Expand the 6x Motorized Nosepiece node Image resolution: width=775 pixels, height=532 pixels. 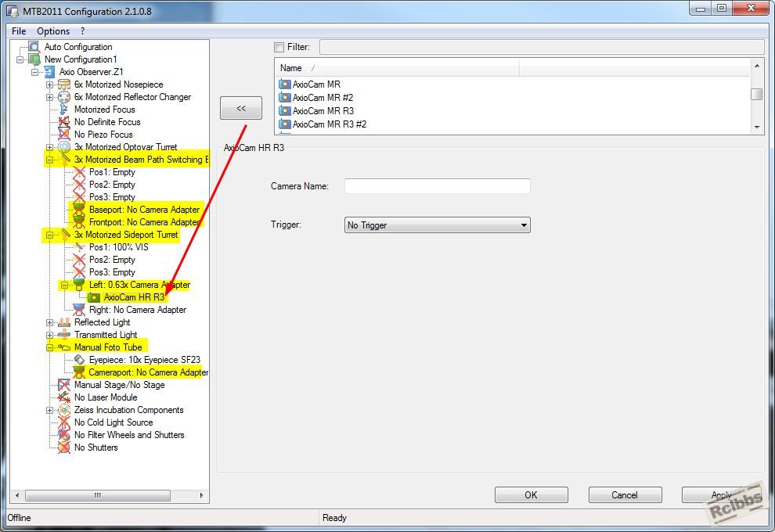[x=49, y=85]
